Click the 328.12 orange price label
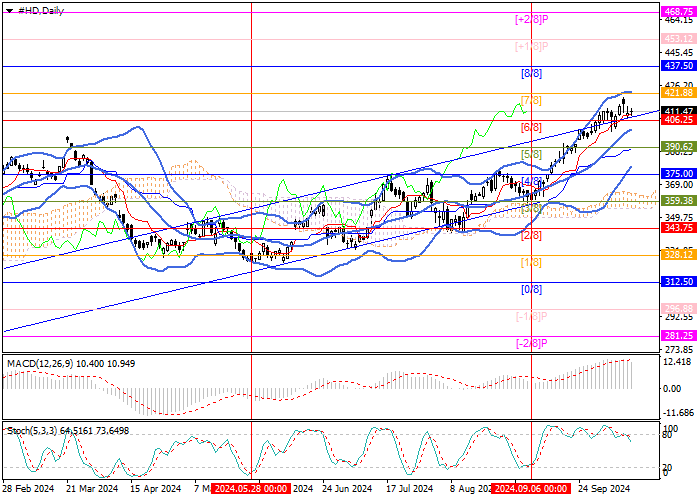700x500 pixels. coord(679,254)
